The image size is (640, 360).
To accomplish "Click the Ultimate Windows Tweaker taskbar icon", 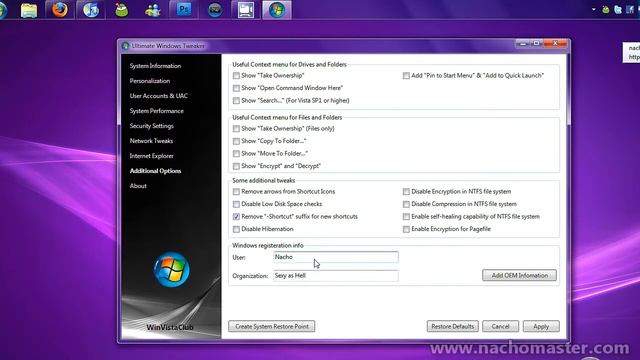I will pyautogui.click(x=277, y=10).
